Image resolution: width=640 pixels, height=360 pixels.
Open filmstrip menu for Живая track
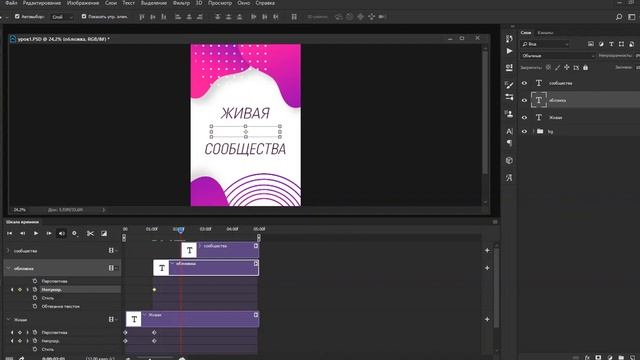112,319
